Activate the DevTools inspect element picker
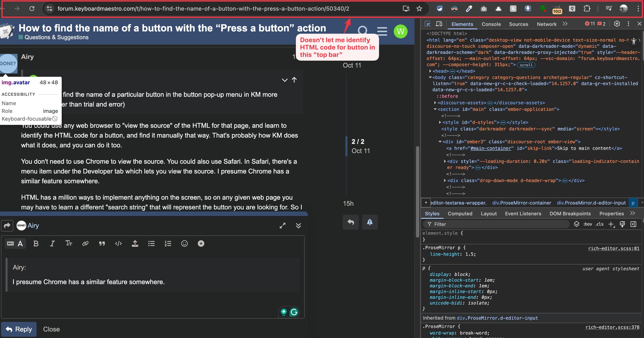This screenshot has width=644, height=338. [427, 24]
